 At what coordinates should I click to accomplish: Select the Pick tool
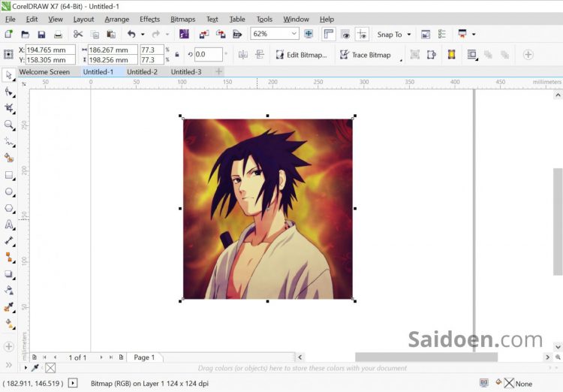pyautogui.click(x=8, y=75)
